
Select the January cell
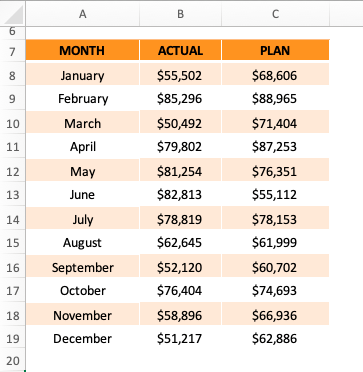pos(82,75)
